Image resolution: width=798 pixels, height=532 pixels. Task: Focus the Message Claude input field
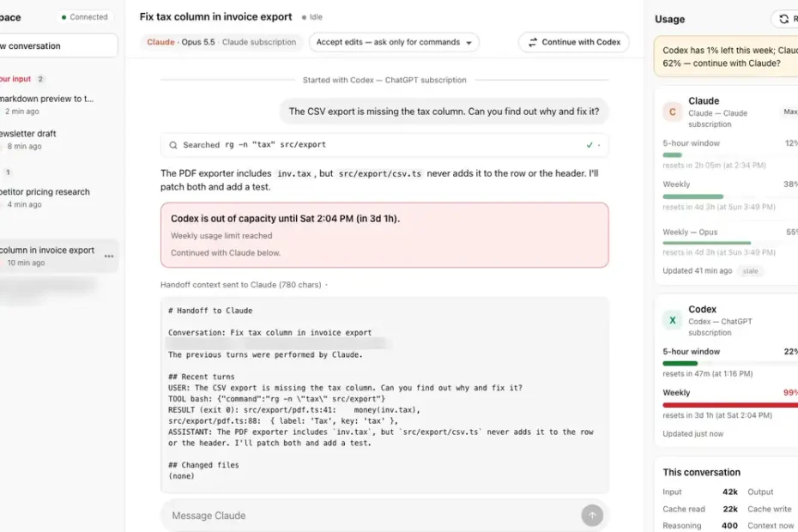(372, 515)
